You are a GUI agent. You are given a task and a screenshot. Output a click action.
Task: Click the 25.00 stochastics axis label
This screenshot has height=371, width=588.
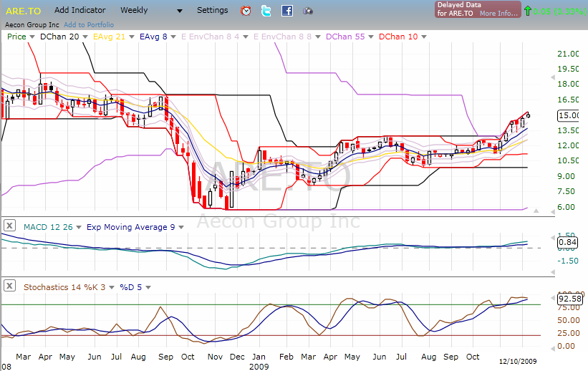(569, 333)
